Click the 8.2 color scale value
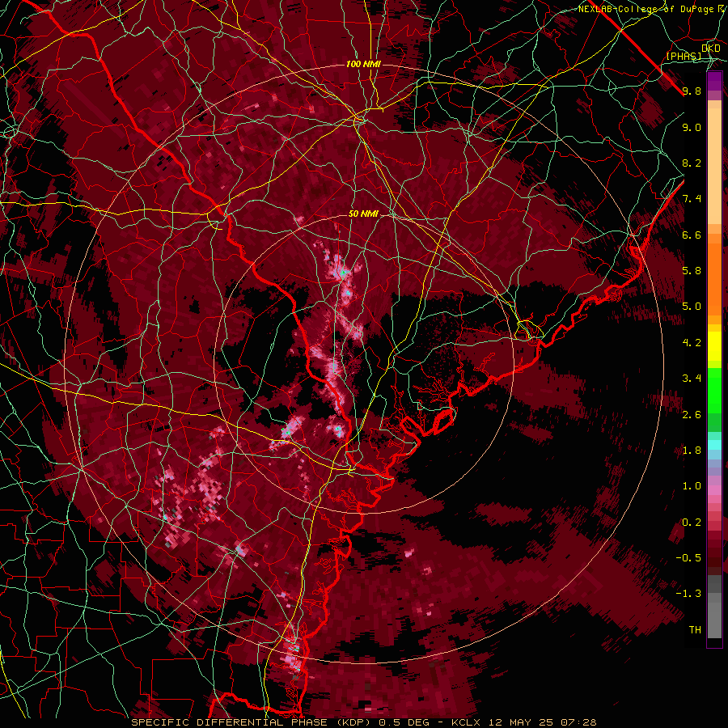 (692, 163)
